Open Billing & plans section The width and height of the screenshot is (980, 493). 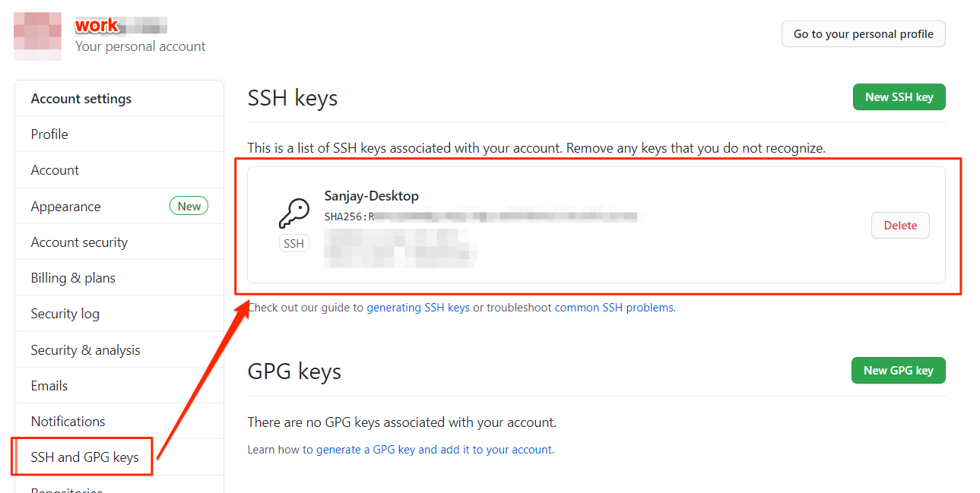(x=73, y=278)
